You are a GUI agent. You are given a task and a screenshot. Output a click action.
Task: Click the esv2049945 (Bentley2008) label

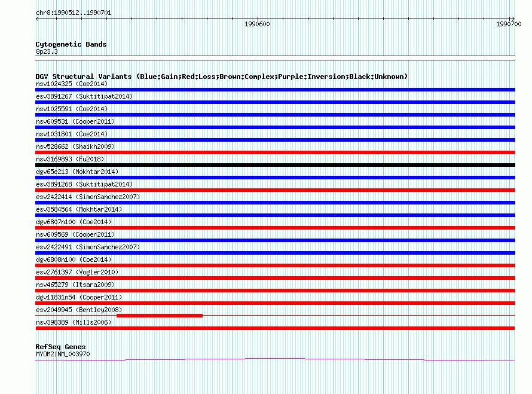(x=79, y=310)
